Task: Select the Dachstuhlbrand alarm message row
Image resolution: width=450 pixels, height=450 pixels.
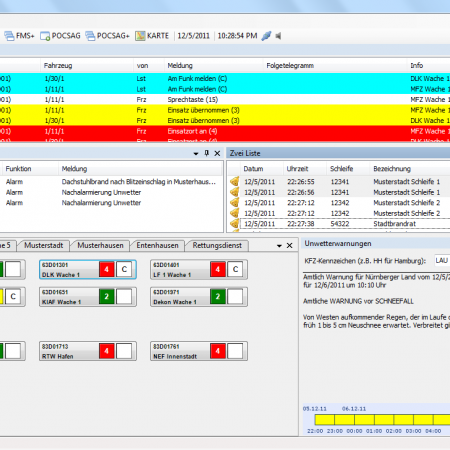Action: (111, 182)
